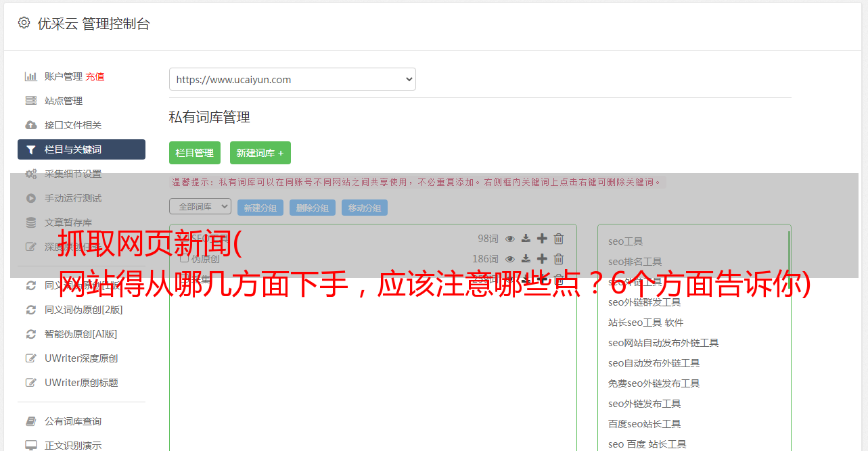Image resolution: width=868 pixels, height=451 pixels.
Task: Click the server icon for 站点管理
Action: 31,101
